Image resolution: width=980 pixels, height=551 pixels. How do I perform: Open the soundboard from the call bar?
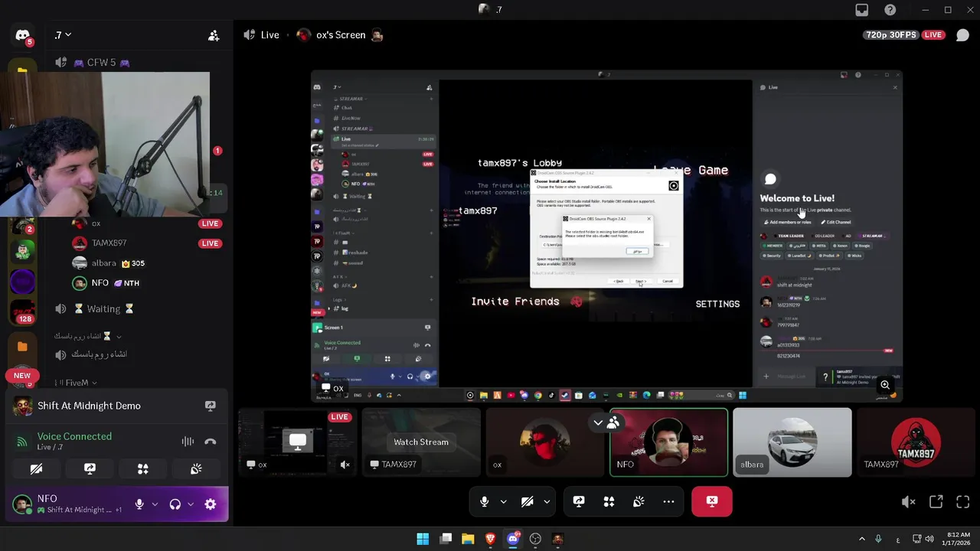coord(639,502)
